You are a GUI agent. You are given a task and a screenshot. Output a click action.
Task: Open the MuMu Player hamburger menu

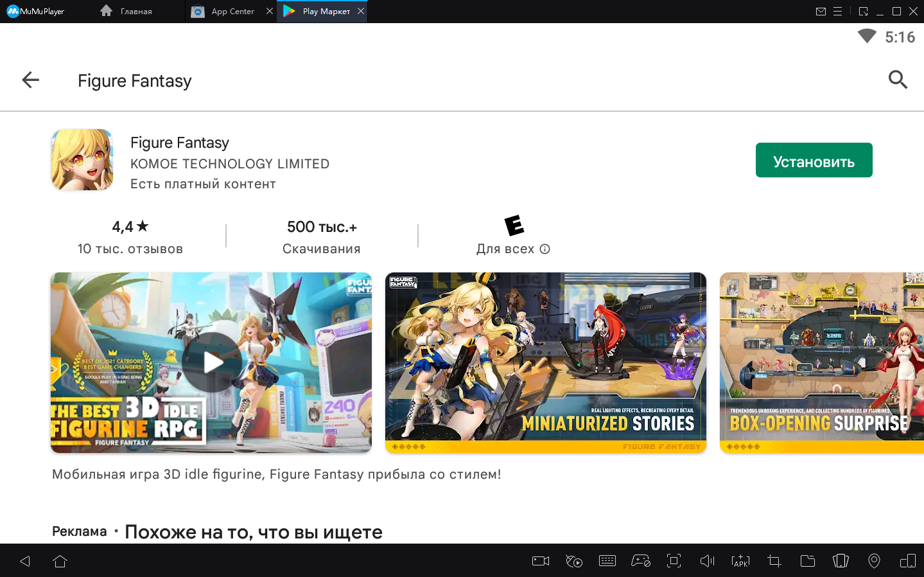point(837,12)
